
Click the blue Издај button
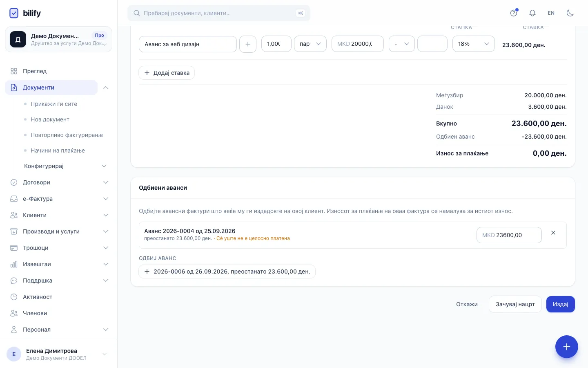tap(561, 304)
